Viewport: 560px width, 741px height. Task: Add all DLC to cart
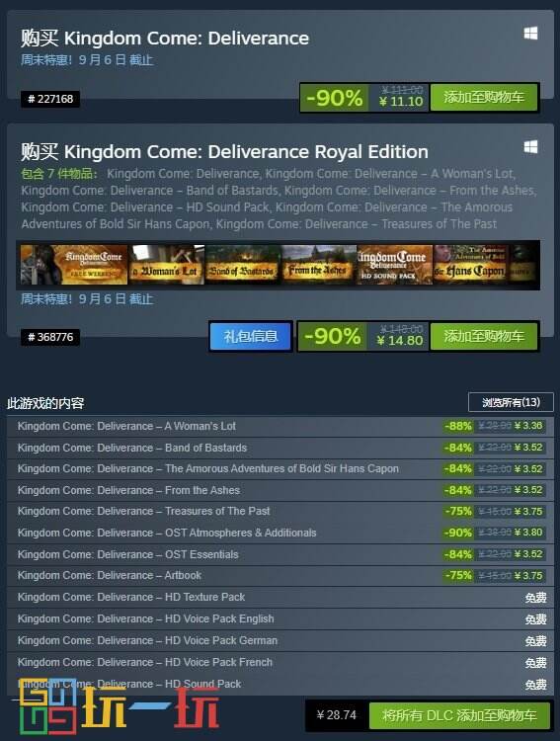click(459, 715)
